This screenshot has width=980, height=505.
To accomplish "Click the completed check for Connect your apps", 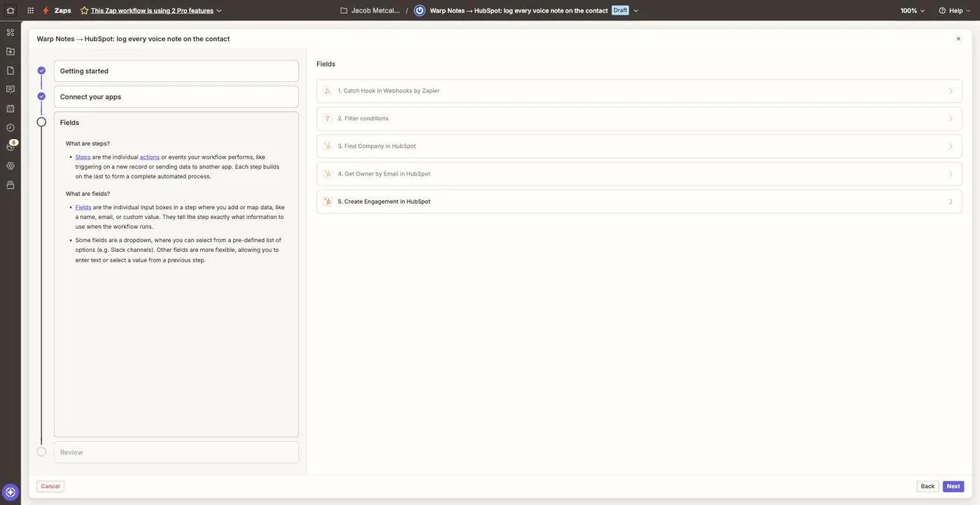I will pyautogui.click(x=41, y=97).
